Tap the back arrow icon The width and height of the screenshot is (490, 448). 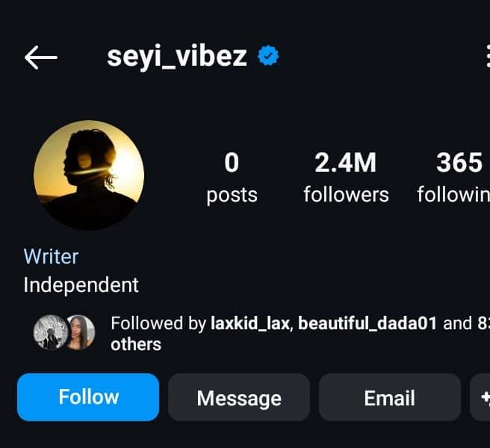tap(40, 57)
